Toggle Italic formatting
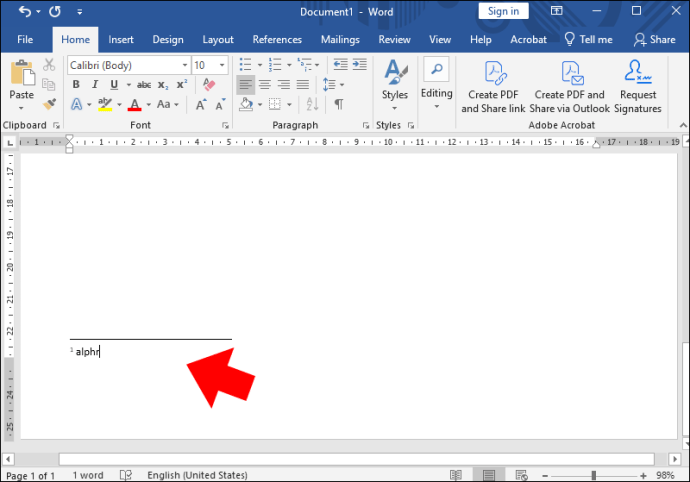This screenshot has height=482, width=690. [95, 84]
